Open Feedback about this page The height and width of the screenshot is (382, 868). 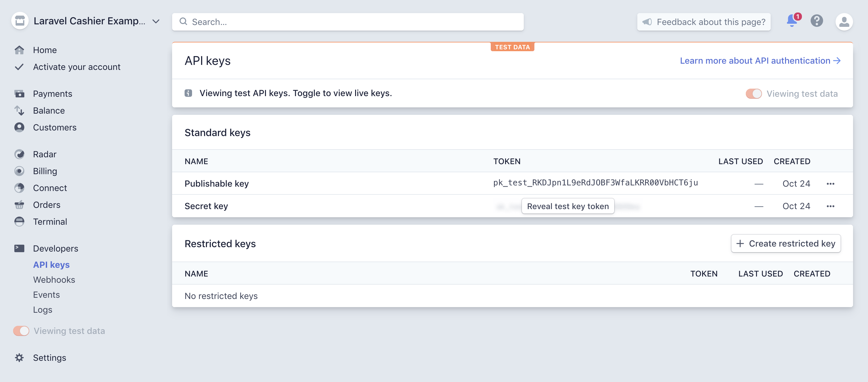click(704, 22)
